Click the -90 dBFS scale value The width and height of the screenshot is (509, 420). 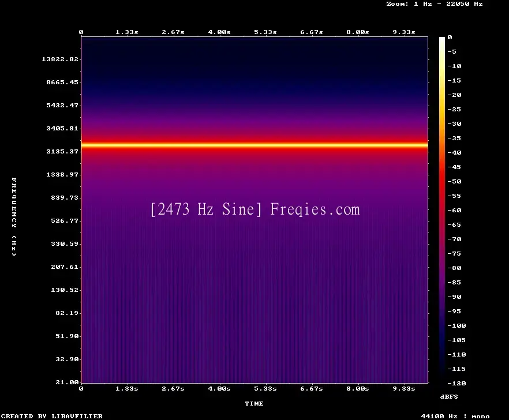454,297
